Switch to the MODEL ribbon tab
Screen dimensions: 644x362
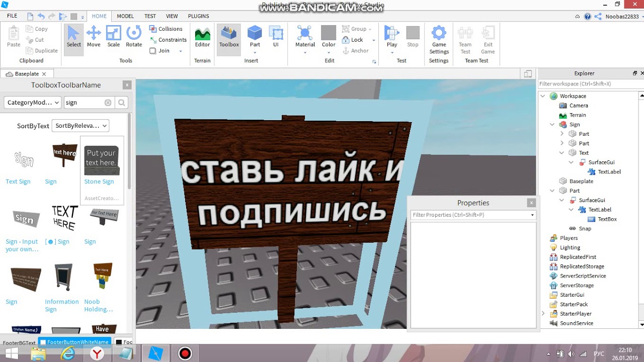point(125,16)
